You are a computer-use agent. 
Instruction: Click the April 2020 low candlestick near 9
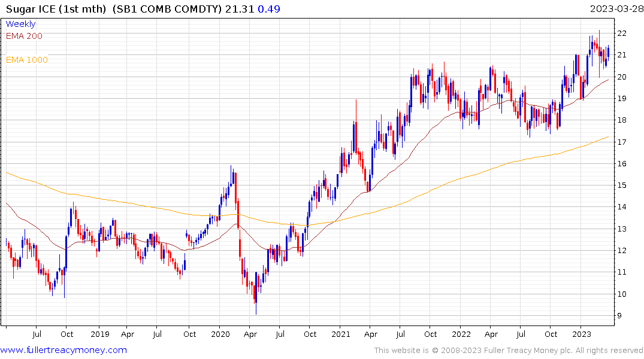[256, 293]
